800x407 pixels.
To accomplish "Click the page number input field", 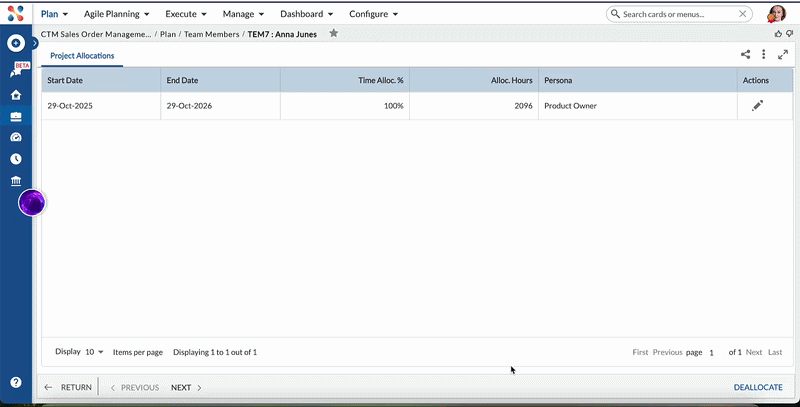I will click(714, 352).
